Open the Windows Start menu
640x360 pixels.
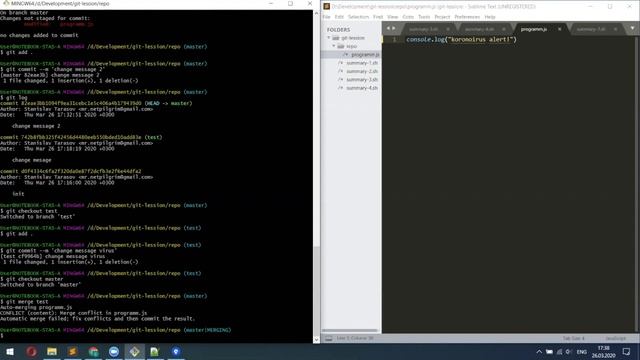[x=10, y=351]
